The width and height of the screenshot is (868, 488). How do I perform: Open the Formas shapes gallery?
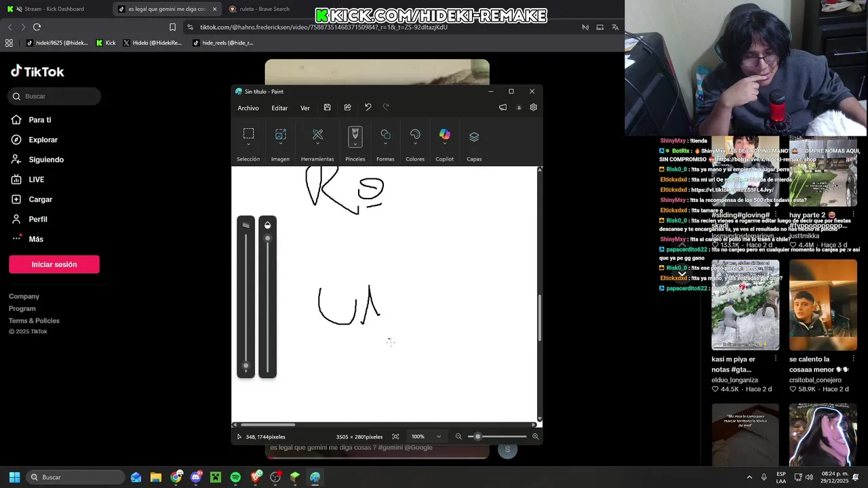coord(385,134)
